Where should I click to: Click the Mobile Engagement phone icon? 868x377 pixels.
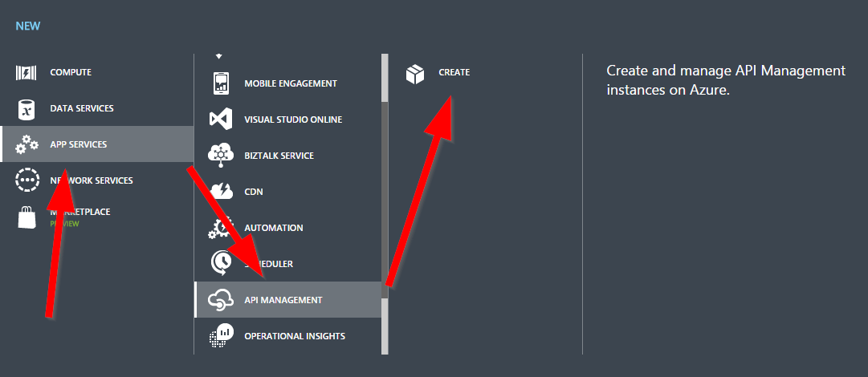pos(222,83)
